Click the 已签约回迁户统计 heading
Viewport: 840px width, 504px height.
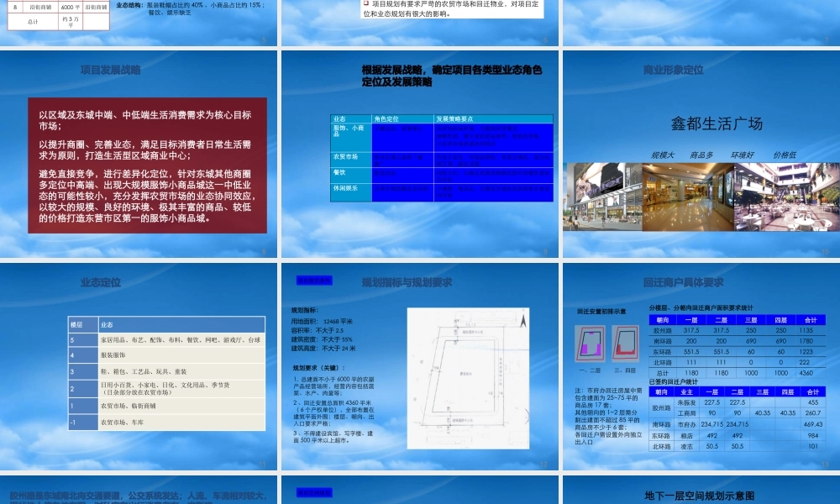click(673, 382)
